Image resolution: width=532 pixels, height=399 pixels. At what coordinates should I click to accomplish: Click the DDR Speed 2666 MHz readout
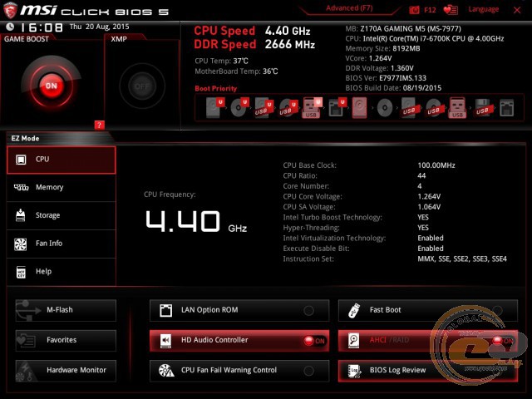point(254,44)
